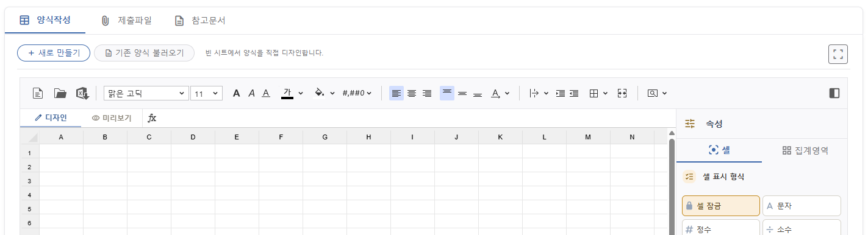This screenshot has width=868, height=235.
Task: Expand the fill color dropdown arrow
Action: click(x=332, y=93)
